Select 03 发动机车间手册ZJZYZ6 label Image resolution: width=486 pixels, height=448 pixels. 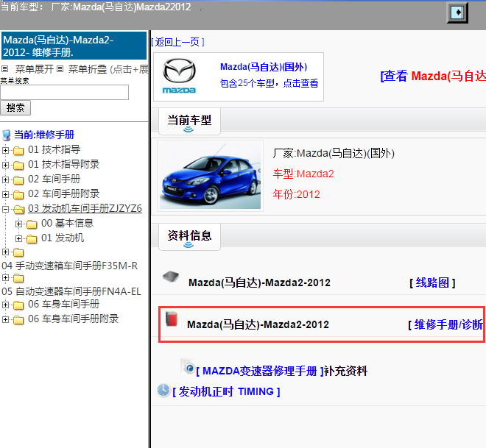tap(85, 209)
